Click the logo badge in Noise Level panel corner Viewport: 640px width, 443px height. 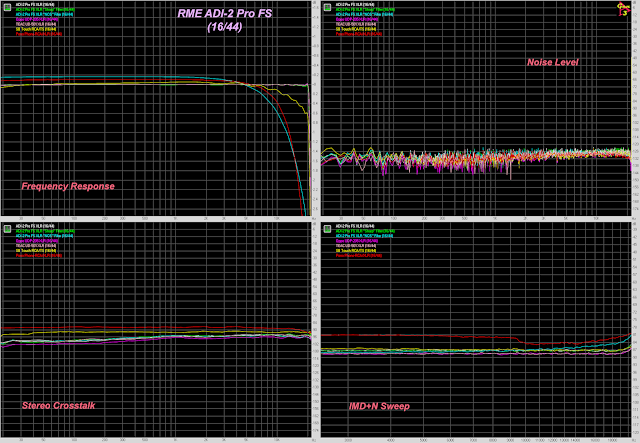point(623,9)
